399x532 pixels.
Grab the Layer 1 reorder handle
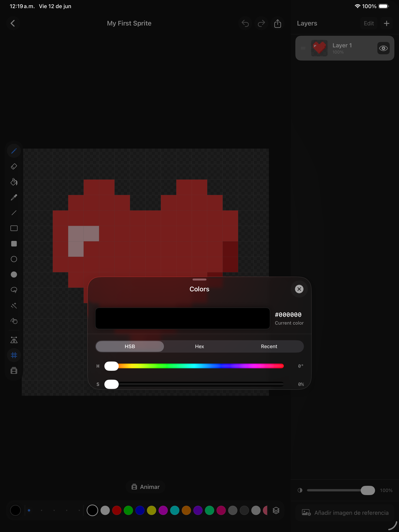pyautogui.click(x=303, y=48)
